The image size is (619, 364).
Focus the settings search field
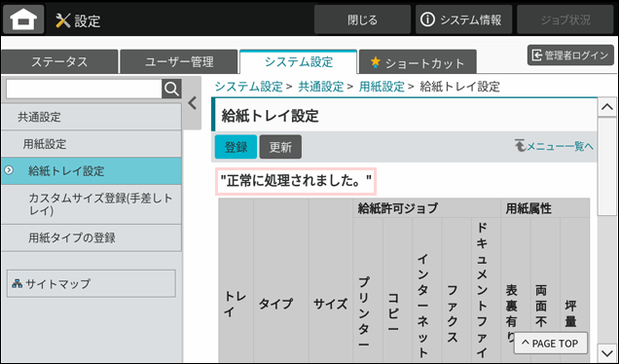pyautogui.click(x=84, y=89)
